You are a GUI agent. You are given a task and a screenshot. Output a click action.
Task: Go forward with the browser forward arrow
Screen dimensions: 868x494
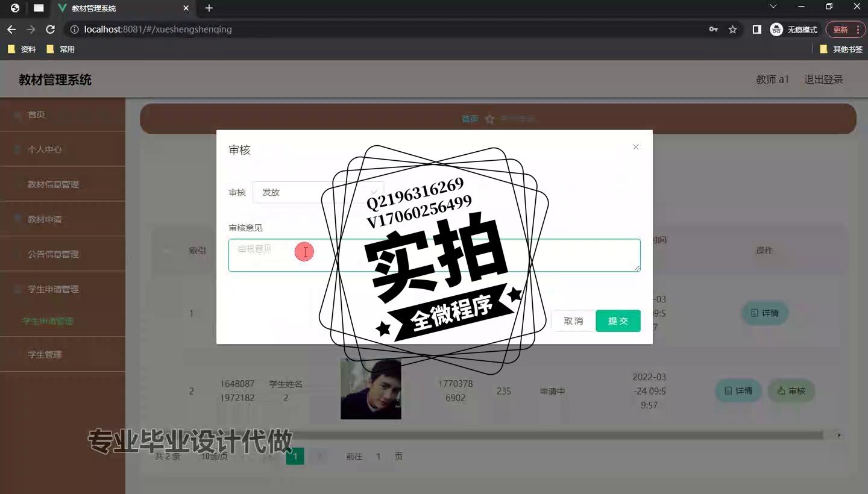click(x=31, y=29)
